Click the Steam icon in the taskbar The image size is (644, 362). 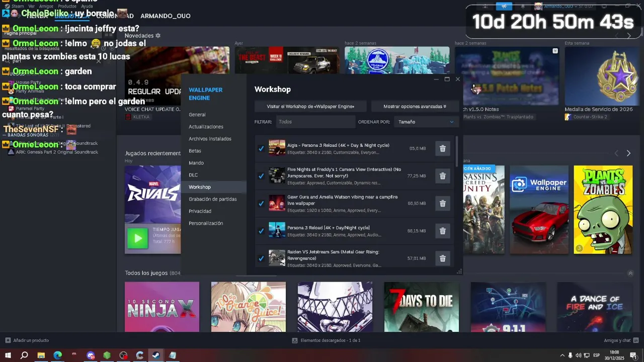156,355
